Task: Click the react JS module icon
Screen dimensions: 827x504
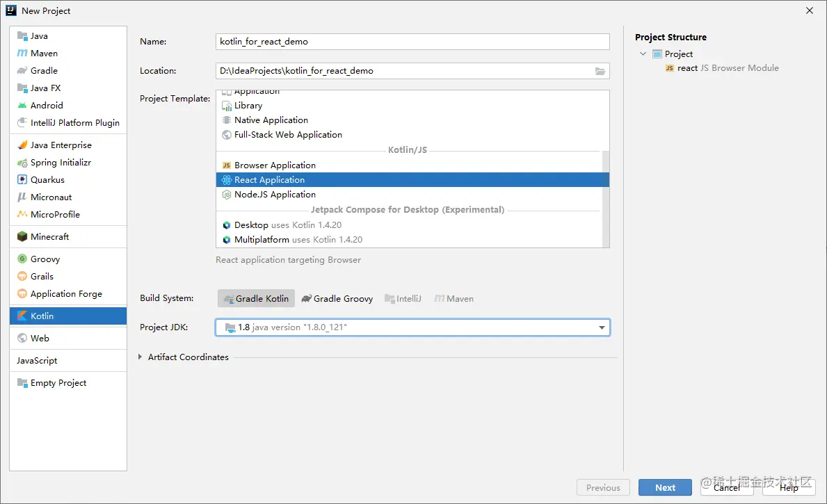Action: 669,68
